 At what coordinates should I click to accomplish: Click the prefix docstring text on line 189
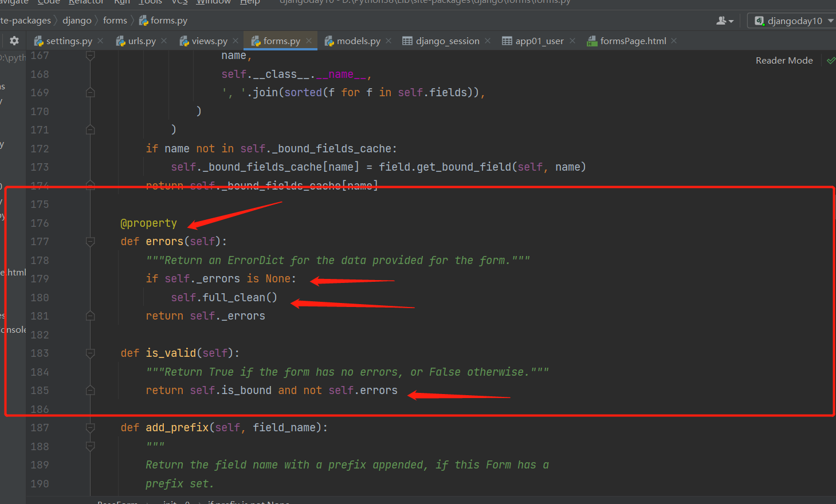[x=347, y=465]
